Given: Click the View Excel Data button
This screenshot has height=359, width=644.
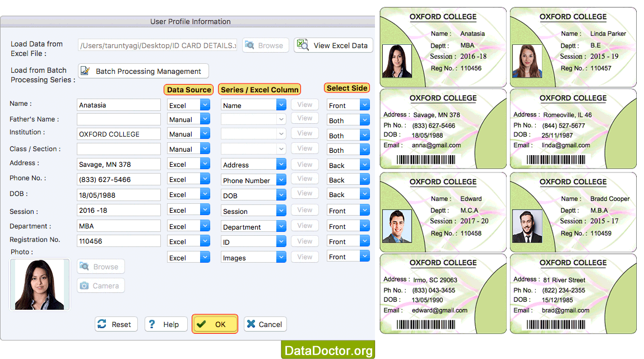Looking at the screenshot, I should [333, 45].
